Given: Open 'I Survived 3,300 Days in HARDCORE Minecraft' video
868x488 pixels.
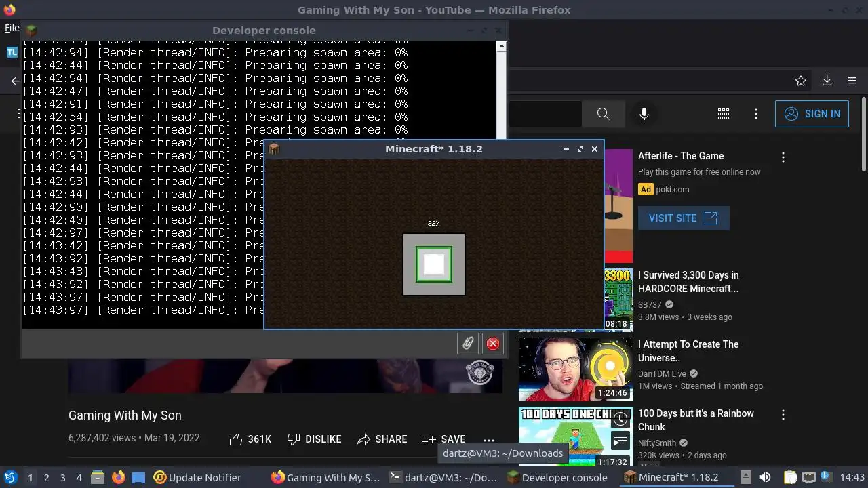Looking at the screenshot, I should 688,282.
